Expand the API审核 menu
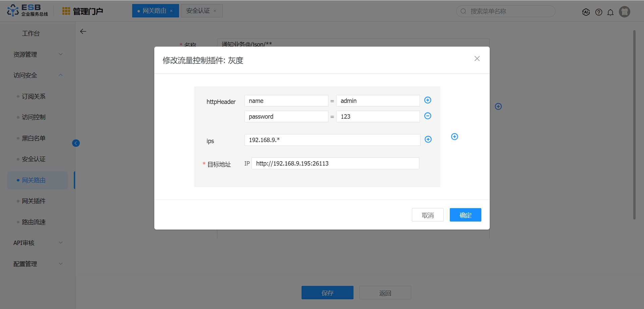 pyautogui.click(x=38, y=243)
